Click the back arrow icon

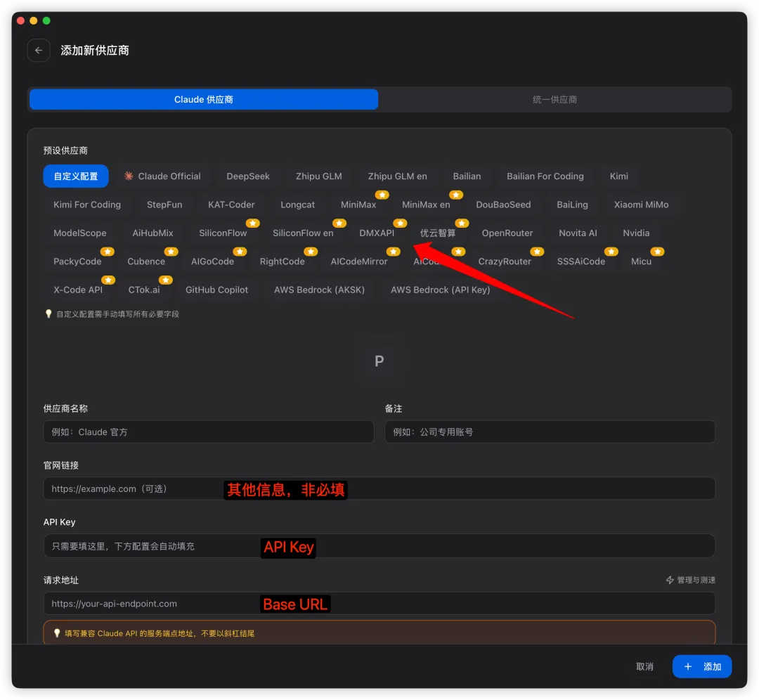tap(39, 51)
